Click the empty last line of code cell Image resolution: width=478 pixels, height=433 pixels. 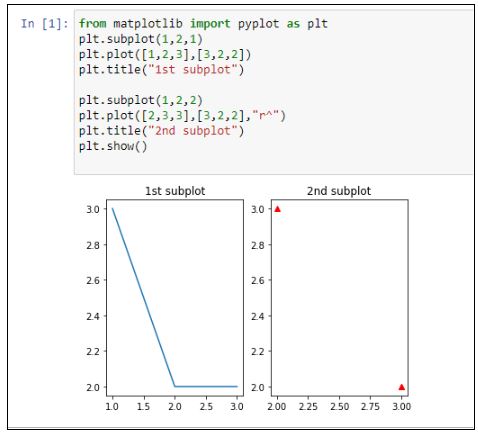click(x=273, y=162)
